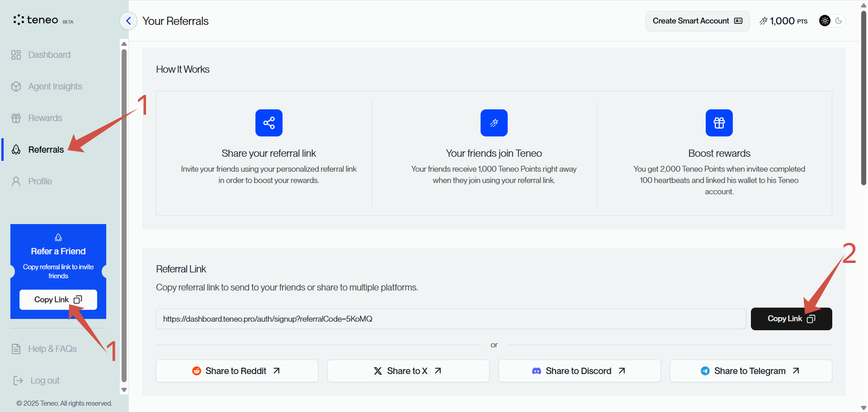Click the sparkle icon above Your friends join Teneo
Image resolution: width=868 pixels, height=412 pixels.
(x=494, y=123)
